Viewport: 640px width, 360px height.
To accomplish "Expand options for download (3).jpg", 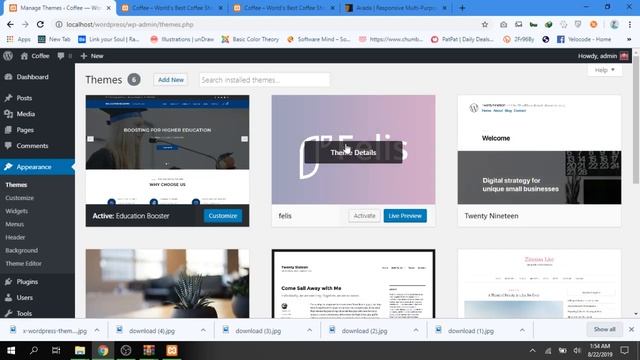I will click(x=309, y=330).
